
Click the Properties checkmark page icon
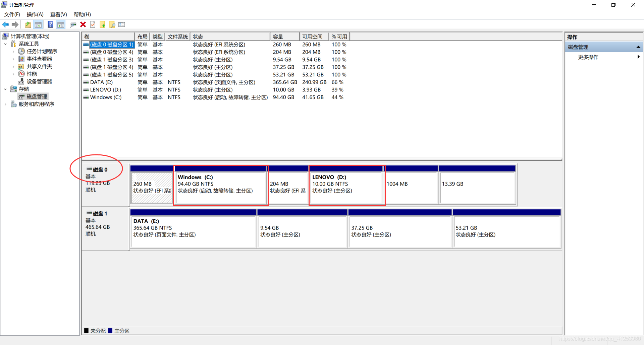click(x=93, y=24)
